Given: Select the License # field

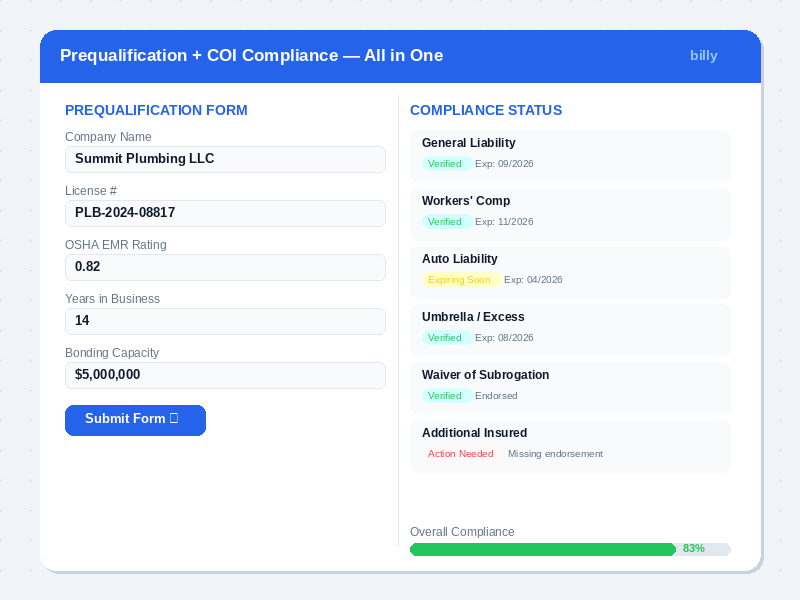Looking at the screenshot, I should (225, 213).
